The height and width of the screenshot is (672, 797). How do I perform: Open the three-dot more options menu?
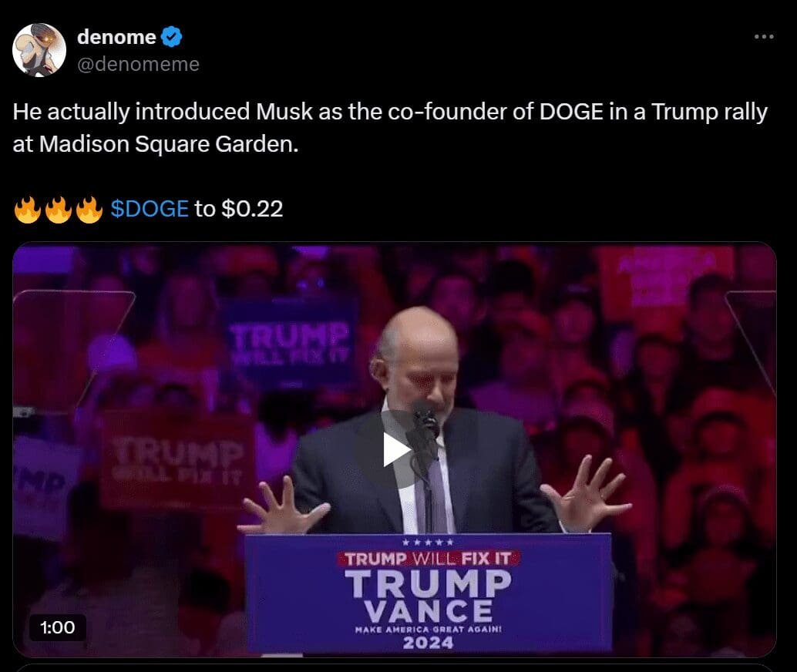763,36
